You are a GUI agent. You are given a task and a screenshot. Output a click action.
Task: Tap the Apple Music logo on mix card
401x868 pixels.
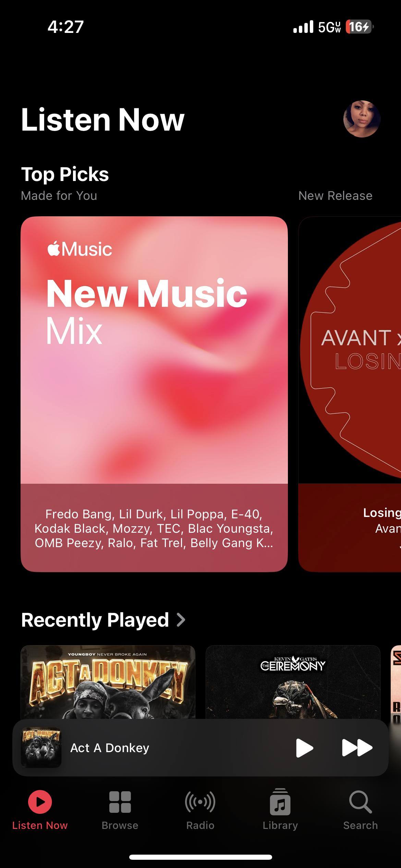(80, 249)
